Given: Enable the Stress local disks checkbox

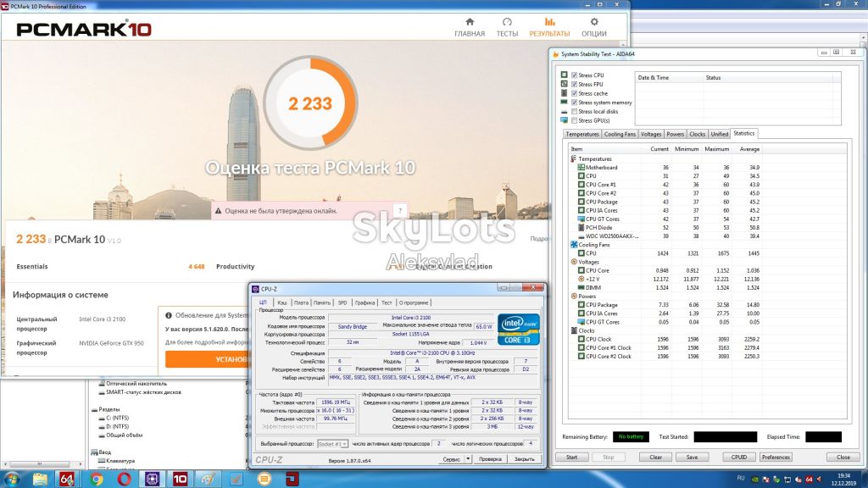Looking at the screenshot, I should coord(575,111).
